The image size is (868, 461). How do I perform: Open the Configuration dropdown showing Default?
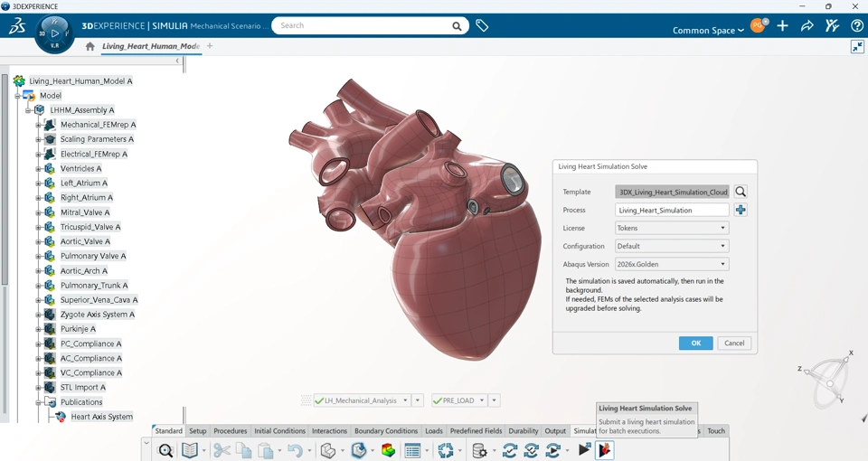coord(672,246)
